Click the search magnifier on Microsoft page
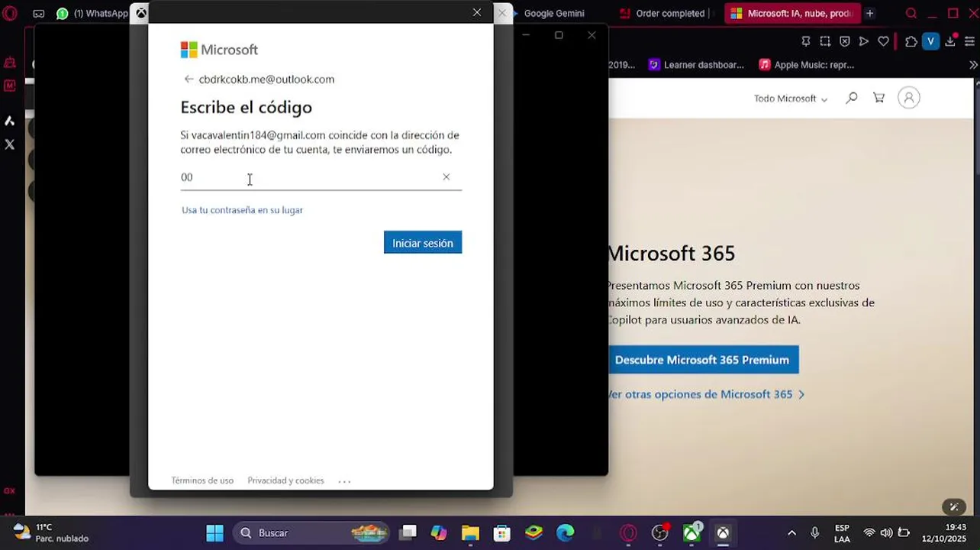This screenshot has width=980, height=550. pyautogui.click(x=851, y=98)
